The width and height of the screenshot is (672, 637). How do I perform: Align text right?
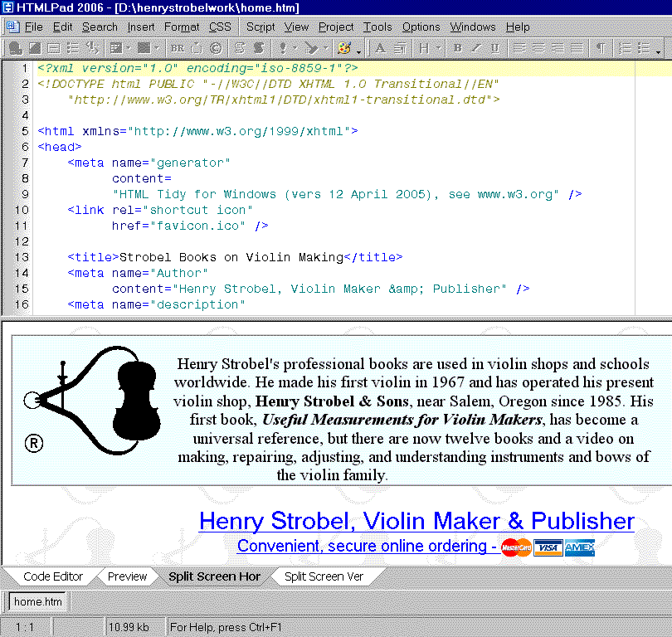pos(558,48)
